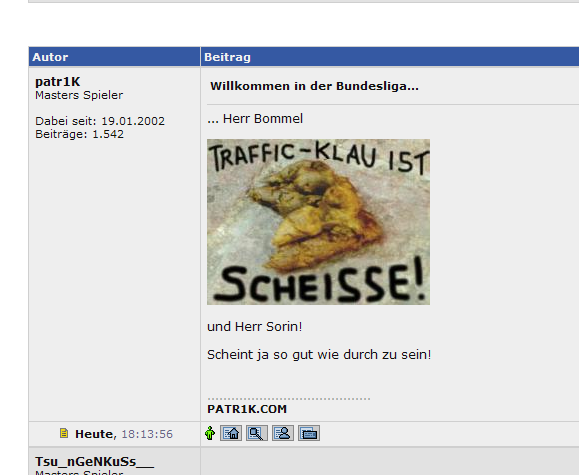Open patr1K's homepage via the house icon
The image size is (579, 475).
click(x=231, y=433)
